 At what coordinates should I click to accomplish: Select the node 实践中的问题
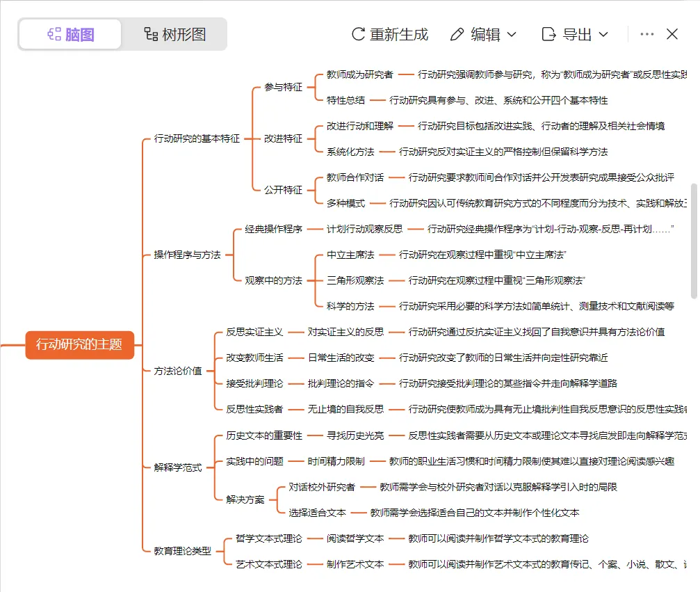point(254,461)
